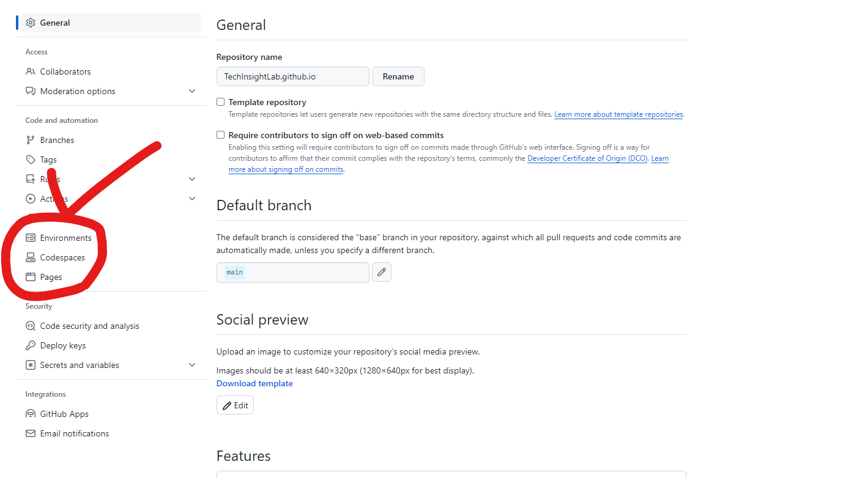Open the Environments settings
The width and height of the screenshot is (868, 478).
[111, 238]
